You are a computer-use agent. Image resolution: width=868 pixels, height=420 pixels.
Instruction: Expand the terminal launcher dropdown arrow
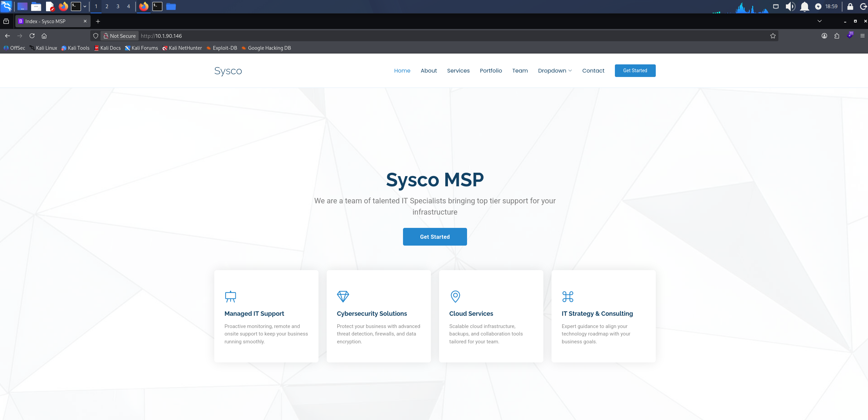coord(85,6)
